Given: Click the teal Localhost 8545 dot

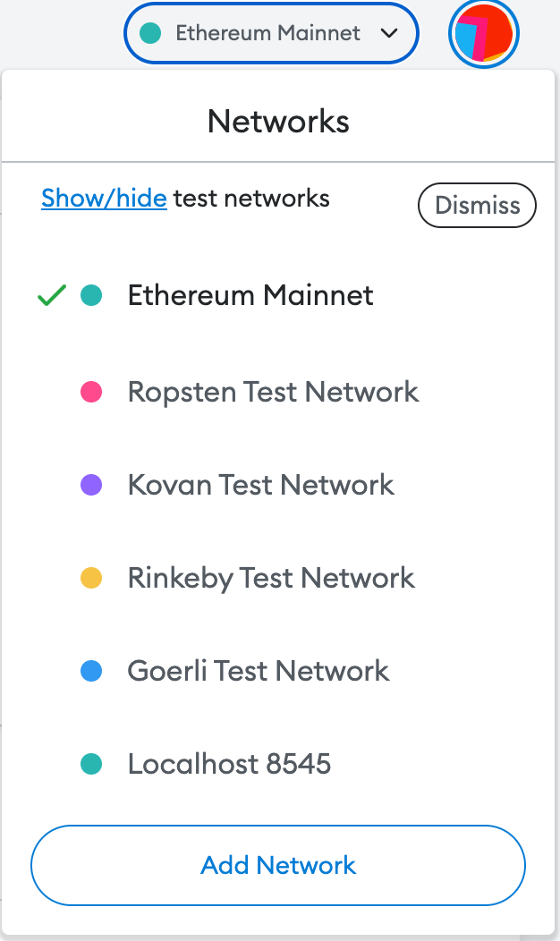Looking at the screenshot, I should pos(91,764).
